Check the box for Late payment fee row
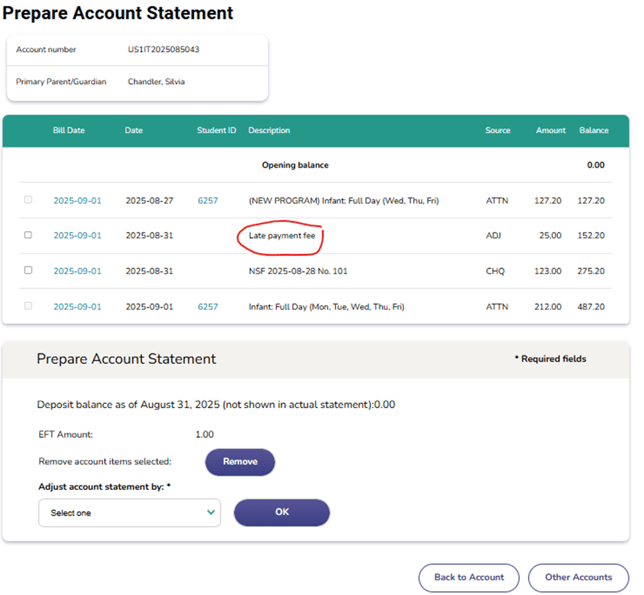This screenshot has height=595, width=644. tap(28, 235)
